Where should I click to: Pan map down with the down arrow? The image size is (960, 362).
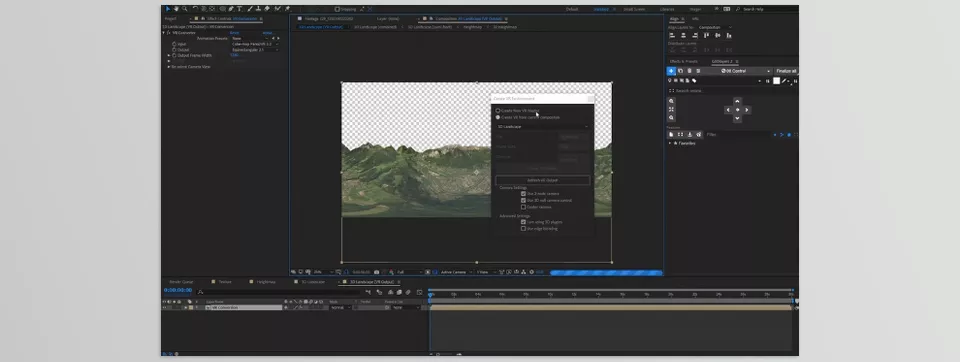(737, 118)
